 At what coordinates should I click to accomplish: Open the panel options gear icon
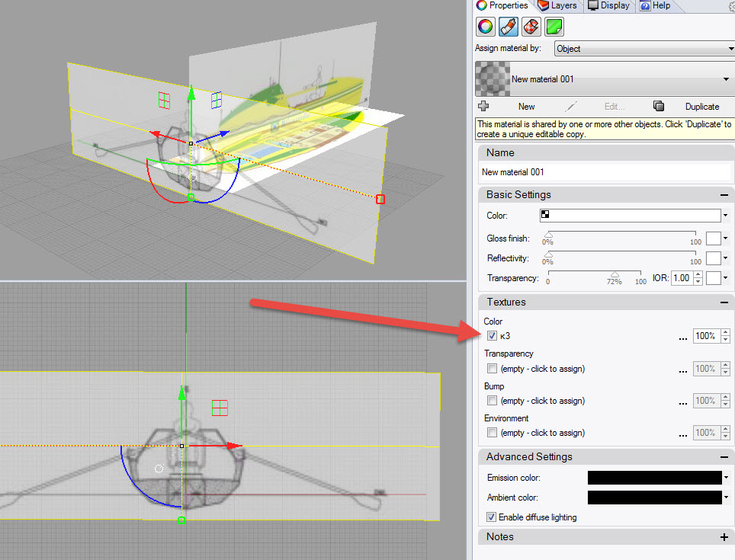coord(732,6)
